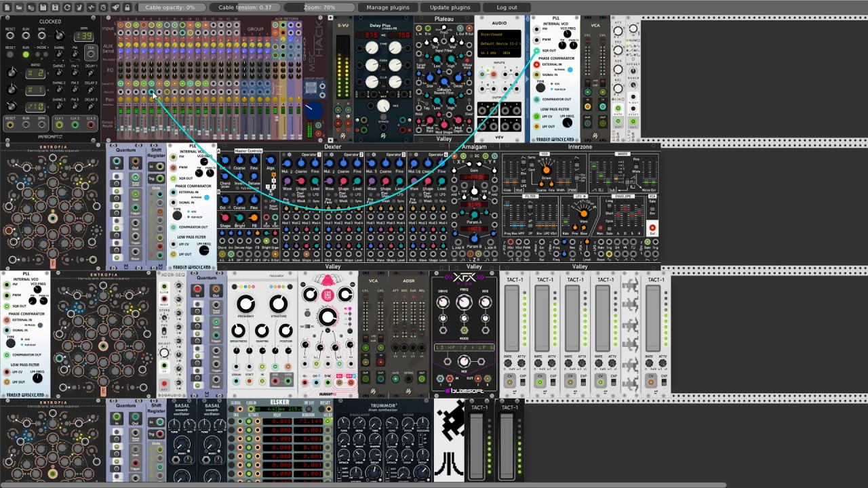Click the RESET output jack on Clocked
868x488 pixels.
[10, 124]
